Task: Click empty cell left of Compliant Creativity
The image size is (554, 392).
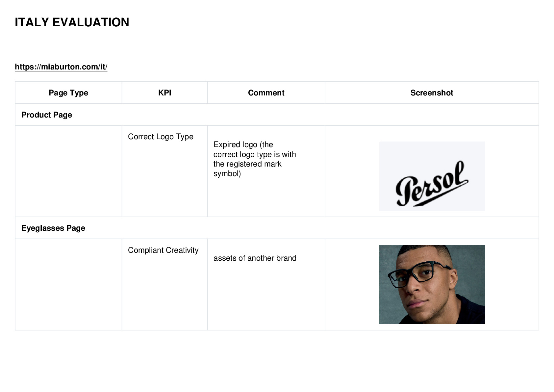Action: tap(68, 284)
